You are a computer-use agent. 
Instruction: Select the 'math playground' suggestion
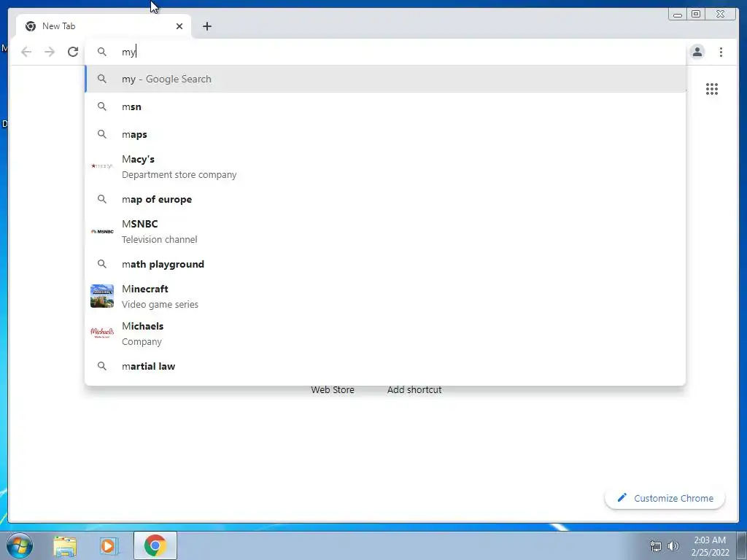pyautogui.click(x=385, y=264)
